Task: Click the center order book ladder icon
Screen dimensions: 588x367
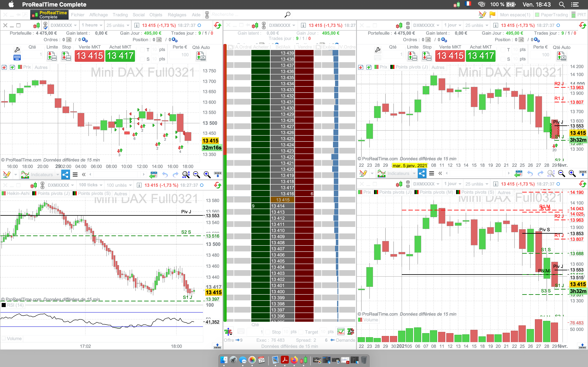Action: tap(228, 331)
